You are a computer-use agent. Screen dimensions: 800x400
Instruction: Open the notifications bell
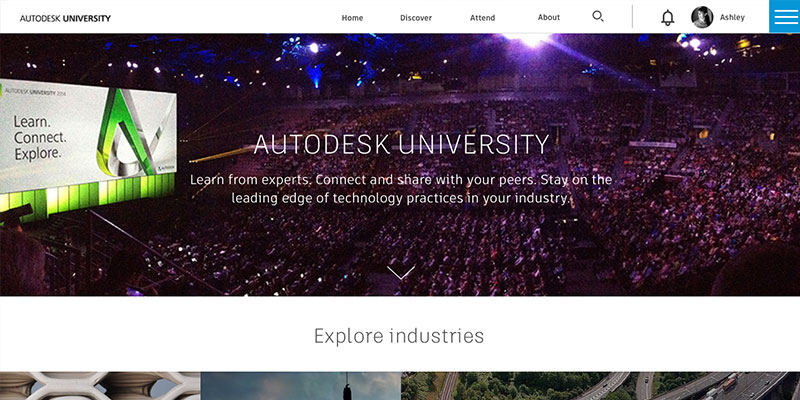667,17
